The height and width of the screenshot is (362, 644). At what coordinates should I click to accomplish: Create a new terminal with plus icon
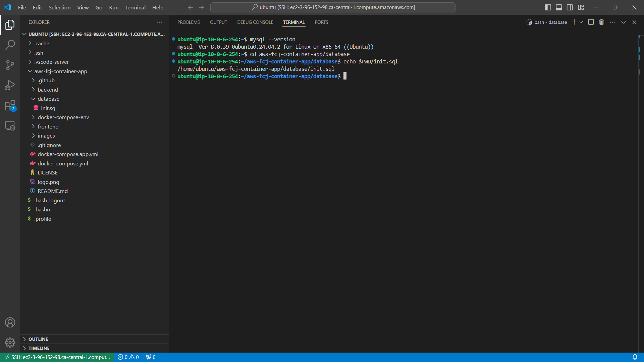[574, 22]
